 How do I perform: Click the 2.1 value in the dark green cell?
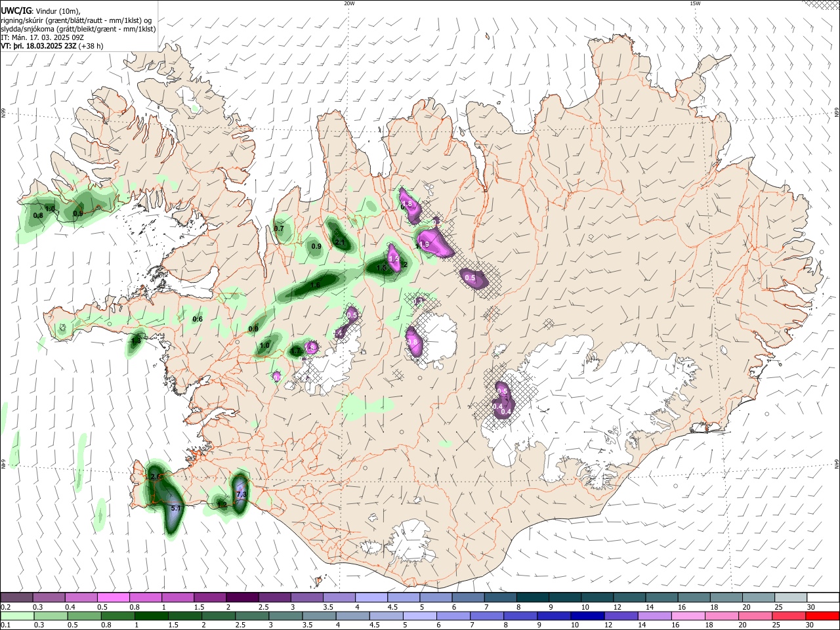[x=340, y=242]
